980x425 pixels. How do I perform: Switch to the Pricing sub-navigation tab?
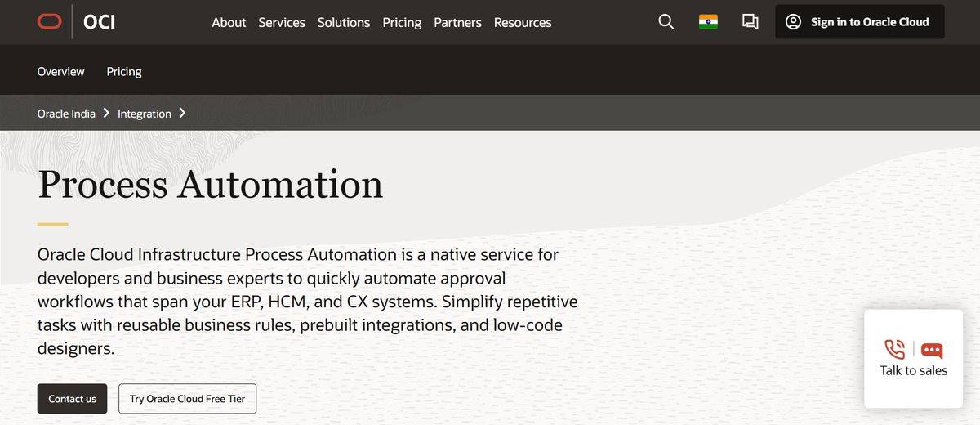124,71
